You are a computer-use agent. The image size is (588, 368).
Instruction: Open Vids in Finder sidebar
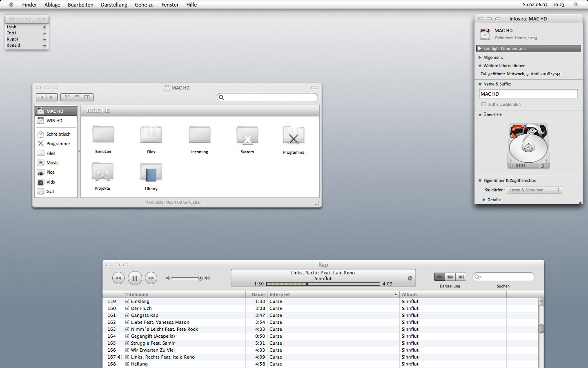(56, 182)
